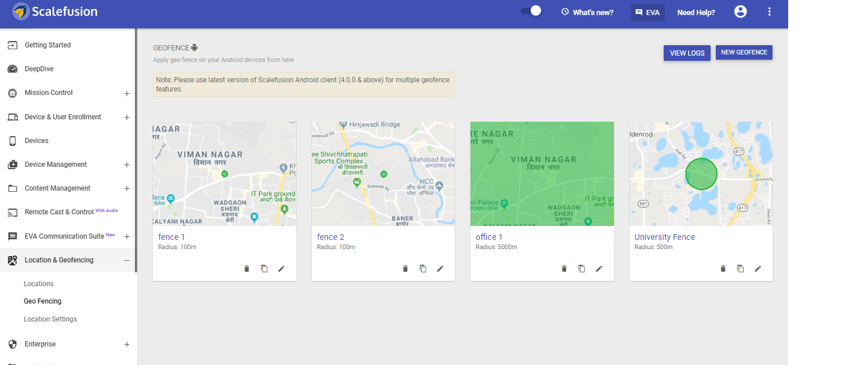Open the Need Help? link
Screen dimensions: 868x365
pyautogui.click(x=696, y=12)
